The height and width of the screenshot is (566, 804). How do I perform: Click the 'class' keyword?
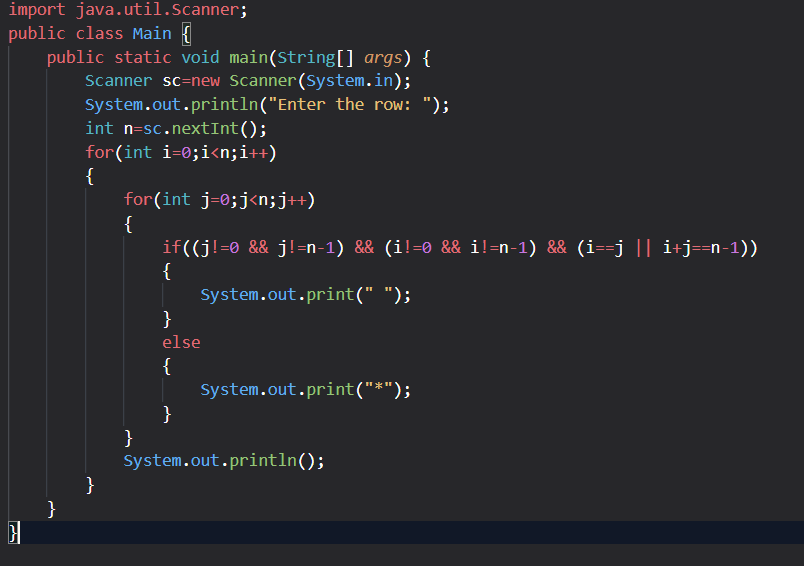click(99, 34)
